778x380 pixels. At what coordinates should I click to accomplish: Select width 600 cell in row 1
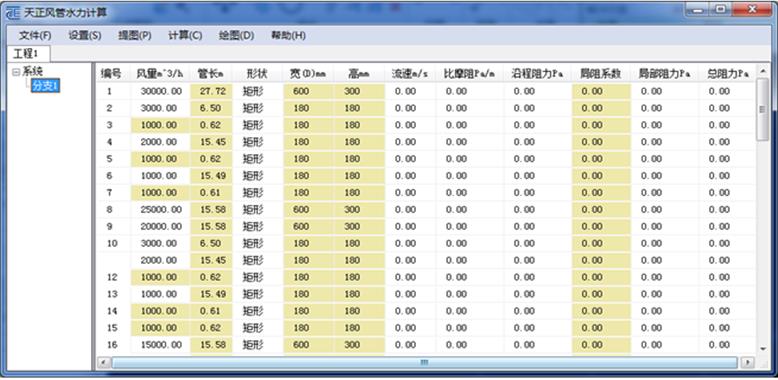pyautogui.click(x=308, y=91)
